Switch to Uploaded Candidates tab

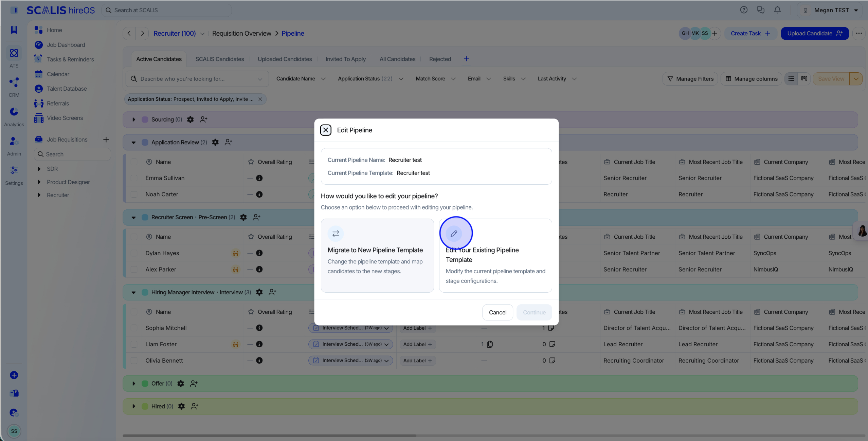[285, 59]
